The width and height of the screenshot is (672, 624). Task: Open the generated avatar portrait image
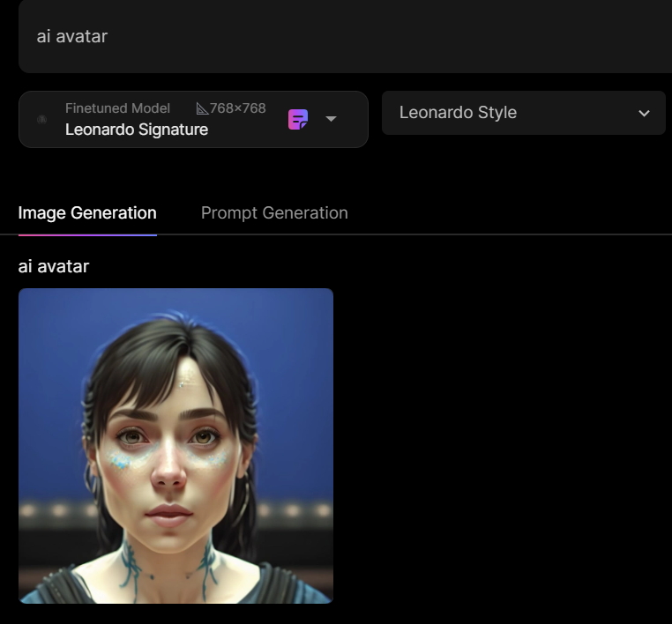pyautogui.click(x=175, y=446)
